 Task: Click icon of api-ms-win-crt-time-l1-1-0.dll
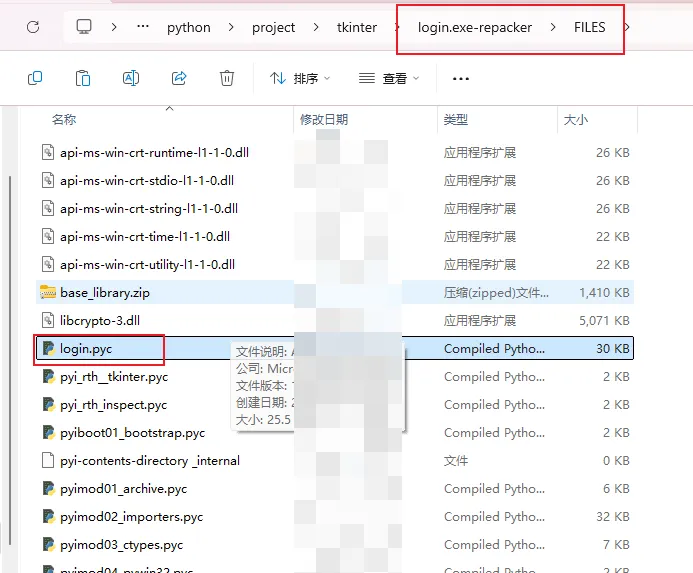pos(48,237)
